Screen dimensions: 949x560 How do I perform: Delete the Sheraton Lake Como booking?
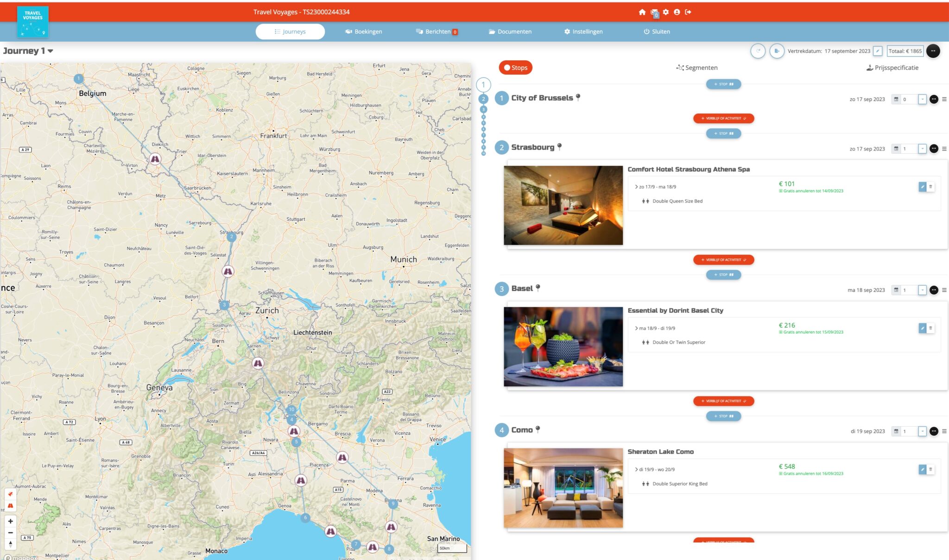pyautogui.click(x=930, y=469)
